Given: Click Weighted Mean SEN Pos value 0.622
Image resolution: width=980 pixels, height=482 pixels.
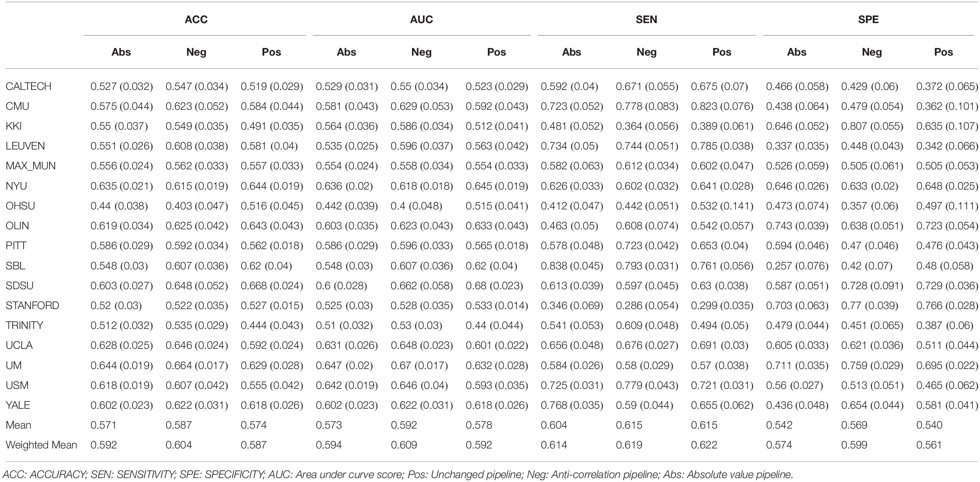Looking at the screenshot, I should tap(704, 445).
